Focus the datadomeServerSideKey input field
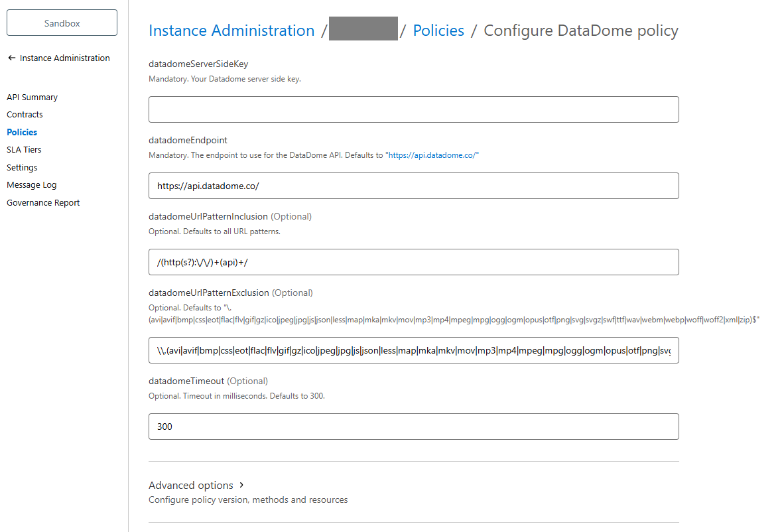The width and height of the screenshot is (780, 532). click(414, 109)
